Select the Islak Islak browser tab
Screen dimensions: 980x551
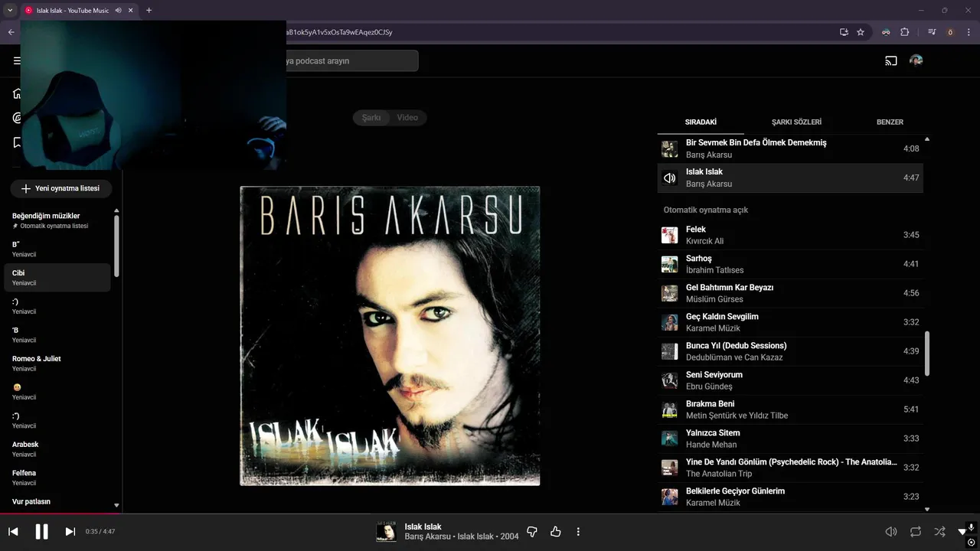[79, 11]
